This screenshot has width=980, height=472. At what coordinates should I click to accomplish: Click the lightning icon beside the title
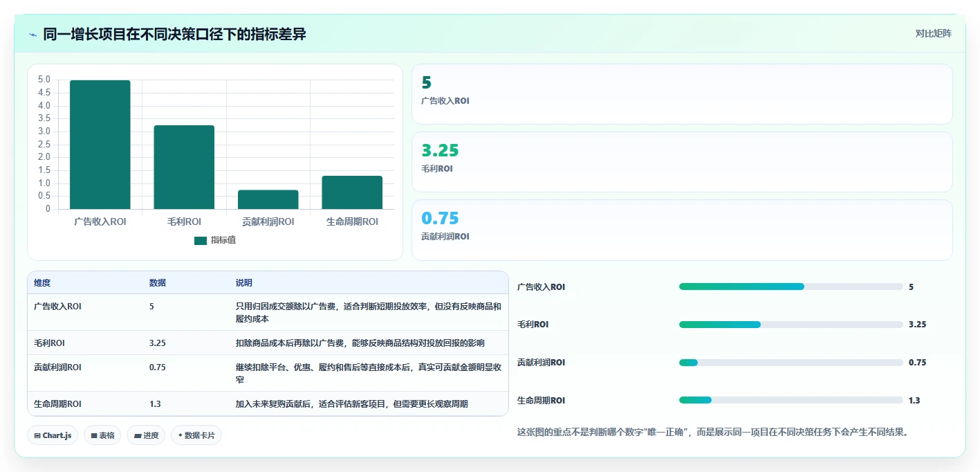33,35
